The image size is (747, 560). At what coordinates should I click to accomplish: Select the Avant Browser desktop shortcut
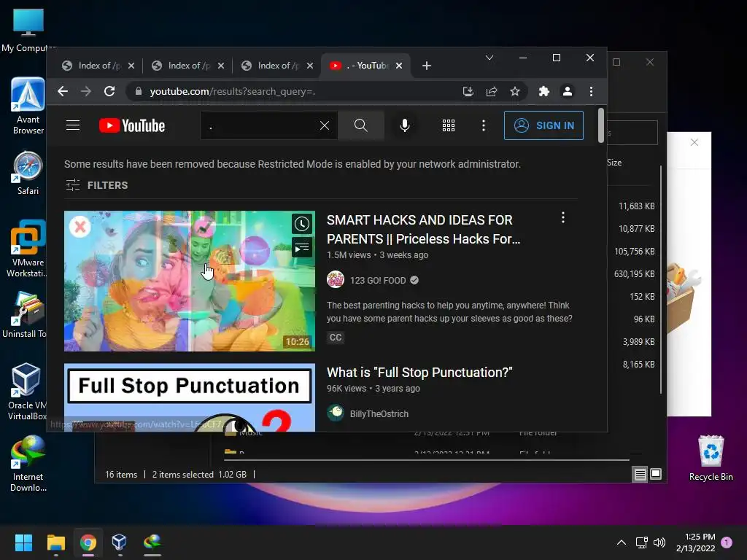pyautogui.click(x=28, y=106)
